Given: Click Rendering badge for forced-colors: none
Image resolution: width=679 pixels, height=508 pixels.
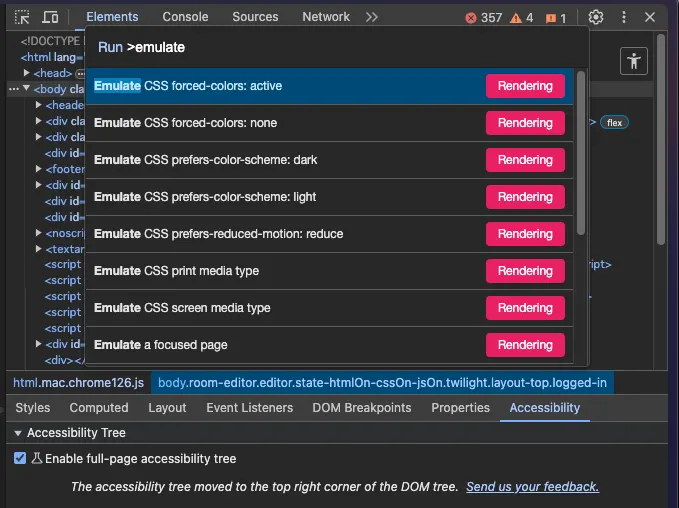Looking at the screenshot, I should click(x=525, y=123).
